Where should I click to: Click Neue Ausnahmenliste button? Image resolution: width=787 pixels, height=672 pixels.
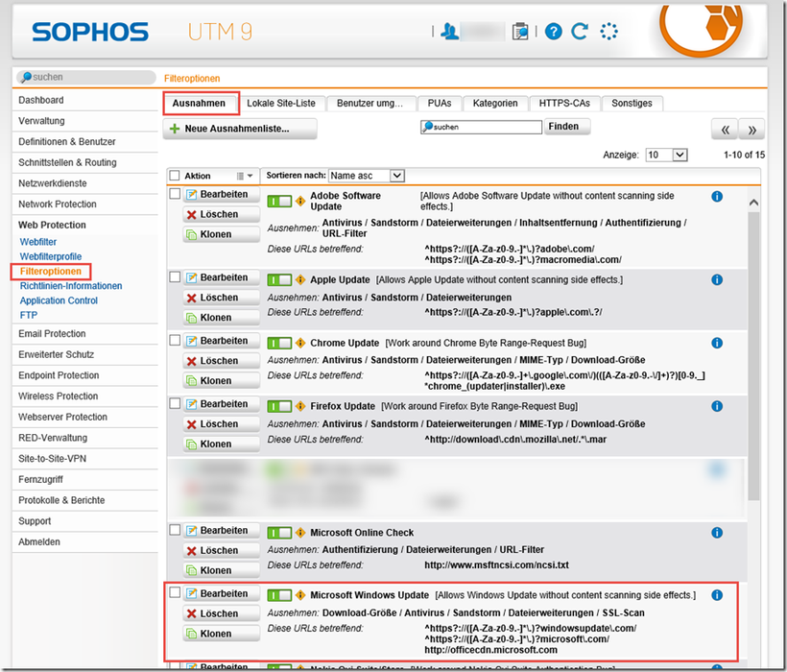[240, 129]
